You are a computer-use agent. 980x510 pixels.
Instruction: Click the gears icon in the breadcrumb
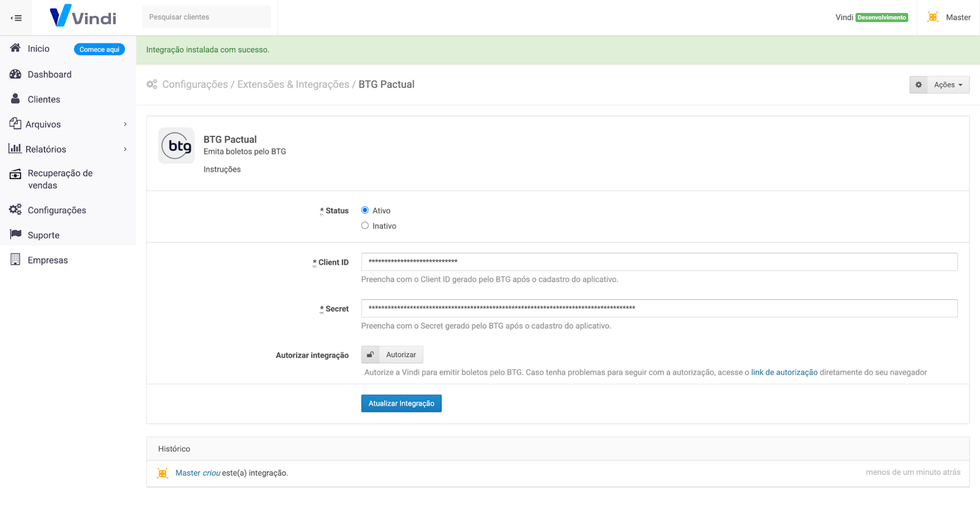click(x=152, y=84)
